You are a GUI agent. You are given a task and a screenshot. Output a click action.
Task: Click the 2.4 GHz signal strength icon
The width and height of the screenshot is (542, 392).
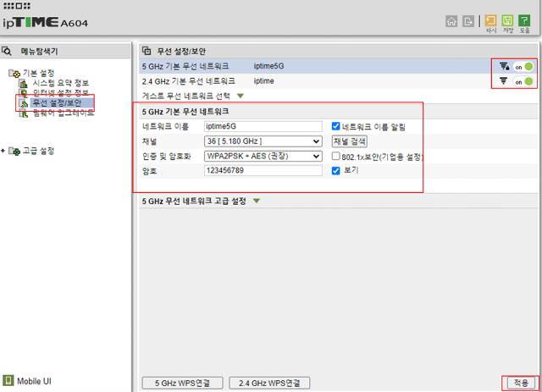tap(504, 81)
